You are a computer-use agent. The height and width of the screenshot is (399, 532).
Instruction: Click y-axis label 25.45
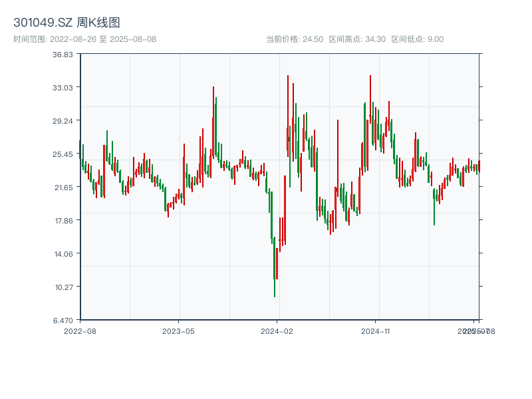(x=63, y=154)
